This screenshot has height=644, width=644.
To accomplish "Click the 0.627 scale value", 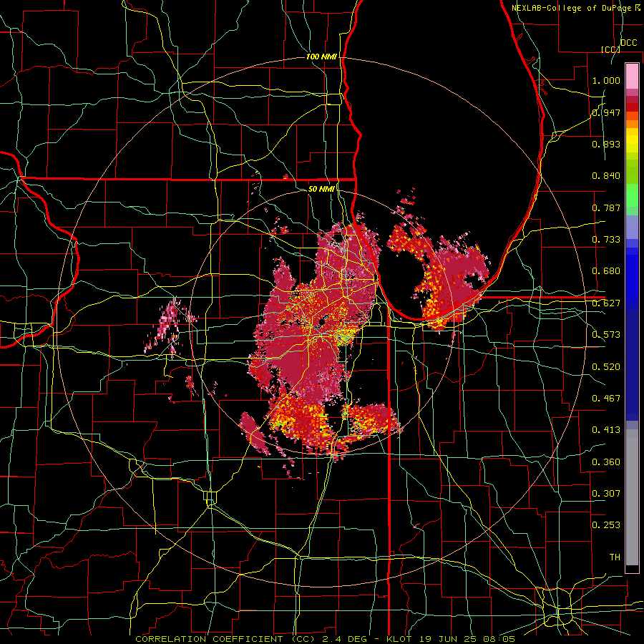I will click(606, 303).
